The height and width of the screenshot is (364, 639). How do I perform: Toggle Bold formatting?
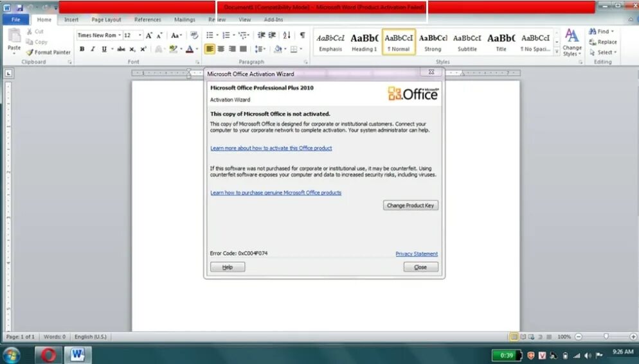(82, 49)
